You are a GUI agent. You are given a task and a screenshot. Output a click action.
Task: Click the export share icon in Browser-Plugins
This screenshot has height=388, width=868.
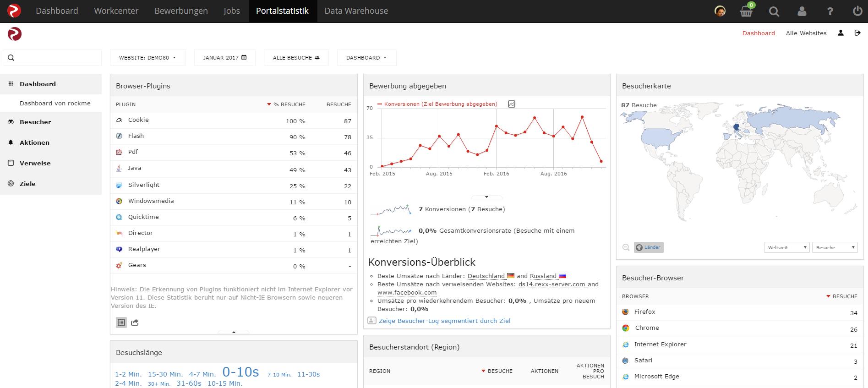point(135,322)
